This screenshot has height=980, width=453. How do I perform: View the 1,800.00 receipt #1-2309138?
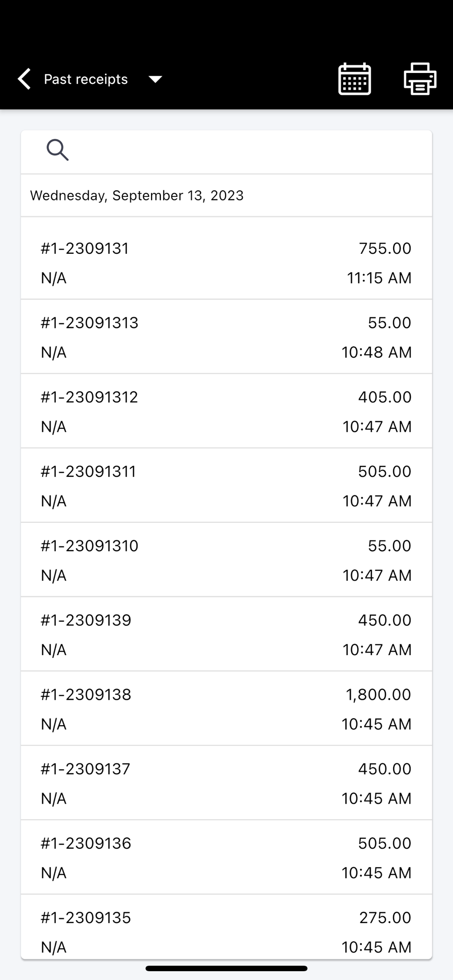[x=226, y=709]
